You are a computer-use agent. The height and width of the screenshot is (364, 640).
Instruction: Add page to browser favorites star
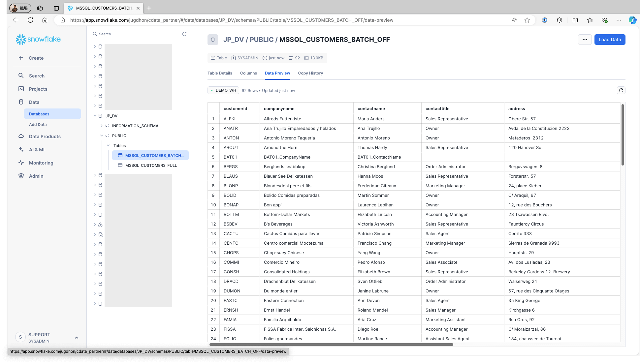coord(527,20)
